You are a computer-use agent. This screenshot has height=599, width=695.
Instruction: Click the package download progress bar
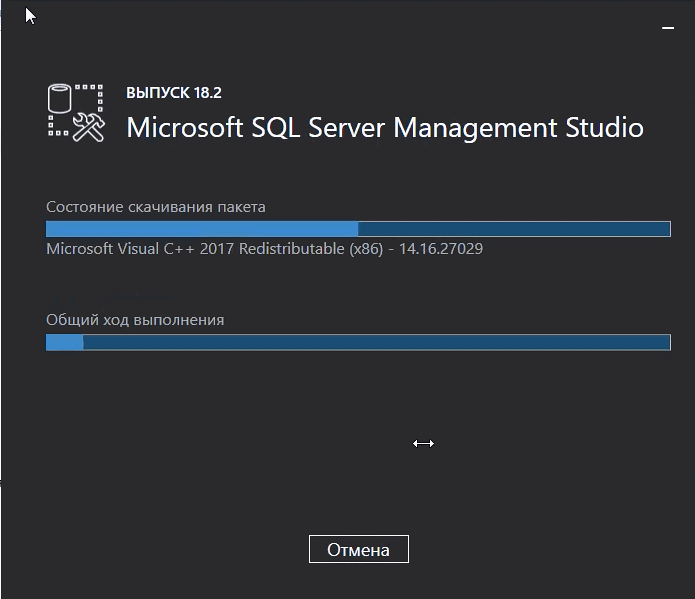tap(358, 229)
